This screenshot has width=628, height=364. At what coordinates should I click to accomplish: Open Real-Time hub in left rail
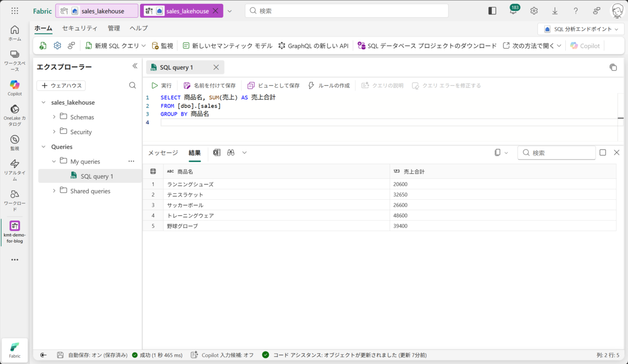click(15, 169)
